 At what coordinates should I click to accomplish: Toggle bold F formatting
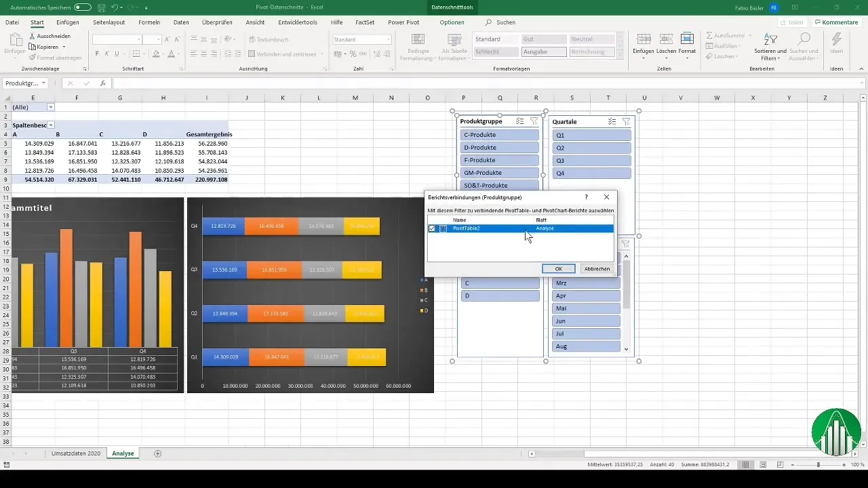pos(97,54)
